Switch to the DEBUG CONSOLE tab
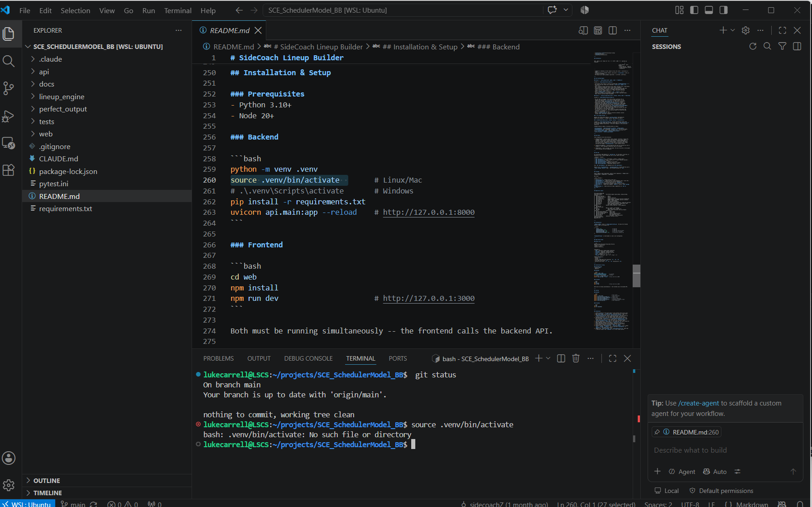812x507 pixels. tap(308, 358)
